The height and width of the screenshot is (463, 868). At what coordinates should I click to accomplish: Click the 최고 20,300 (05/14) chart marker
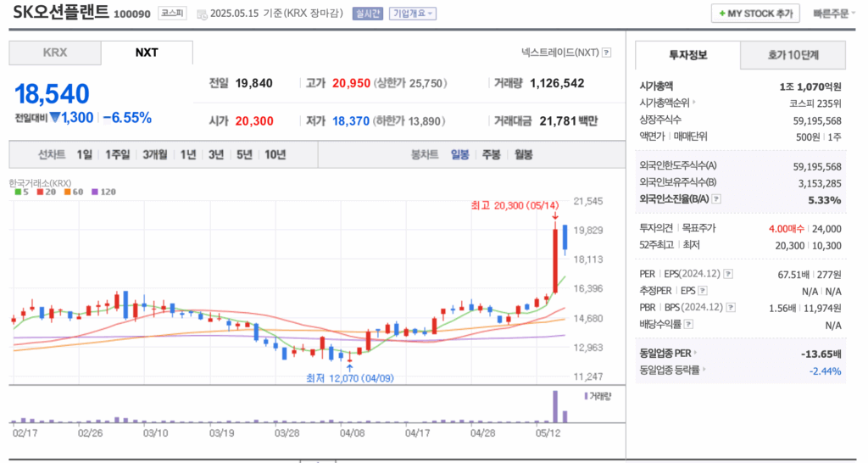pyautogui.click(x=515, y=205)
